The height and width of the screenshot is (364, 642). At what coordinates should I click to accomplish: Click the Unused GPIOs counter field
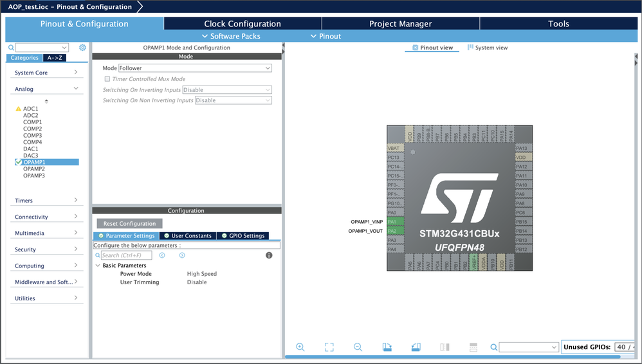(625, 347)
